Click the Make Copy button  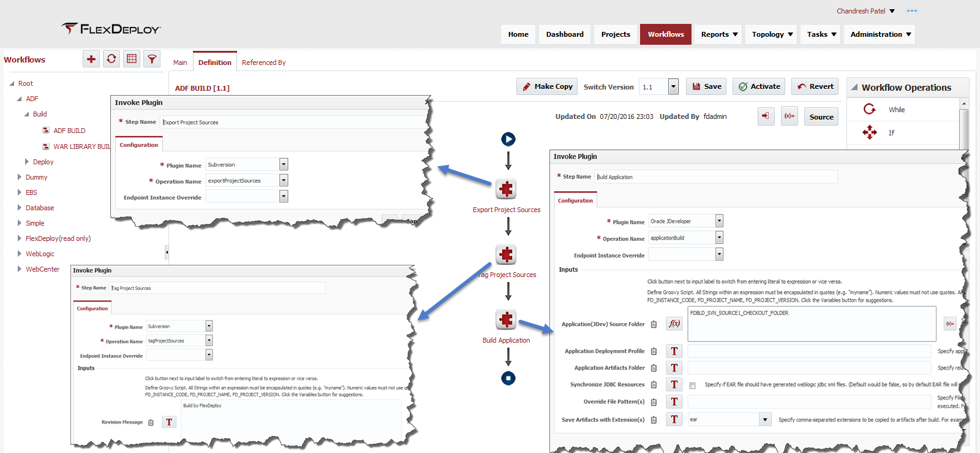tap(546, 86)
